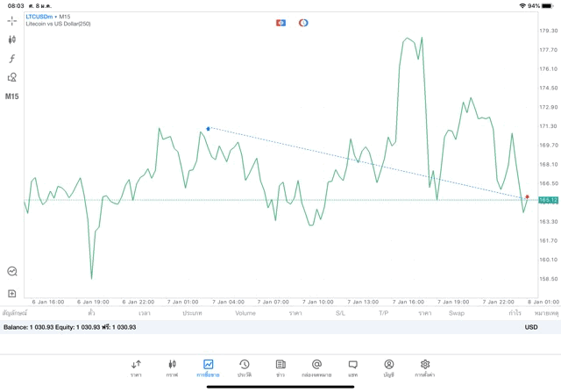Tap the current price label 165.12

pos(549,200)
